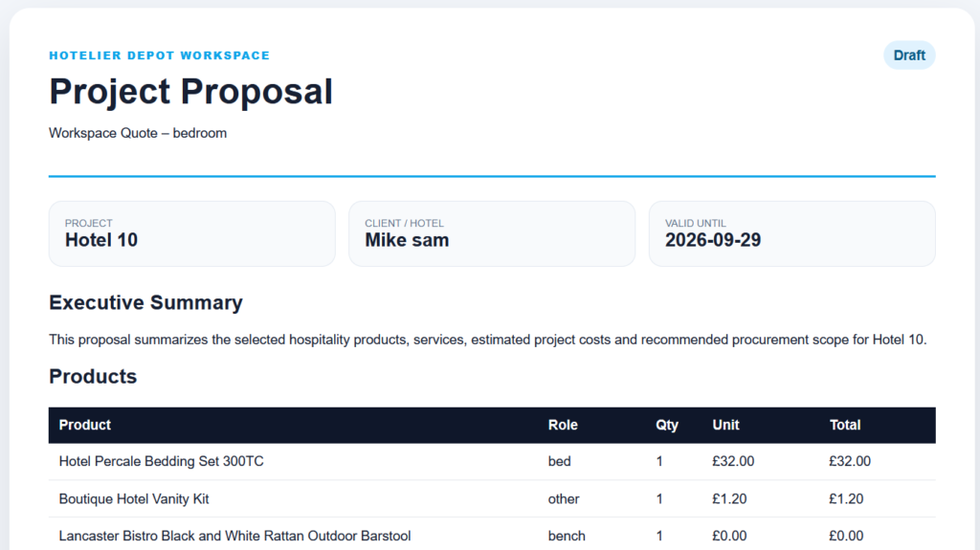Click the Valid Until 2026-09-29 card

[x=791, y=233]
